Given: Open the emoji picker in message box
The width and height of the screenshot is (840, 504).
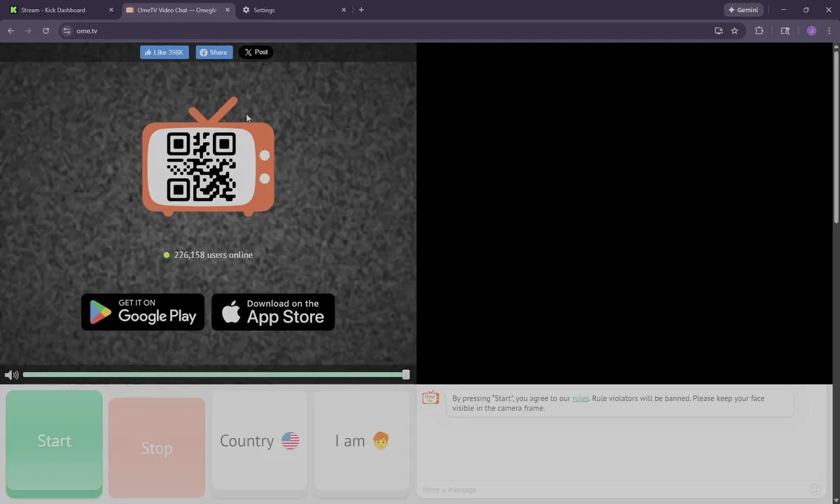Looking at the screenshot, I should point(815,489).
